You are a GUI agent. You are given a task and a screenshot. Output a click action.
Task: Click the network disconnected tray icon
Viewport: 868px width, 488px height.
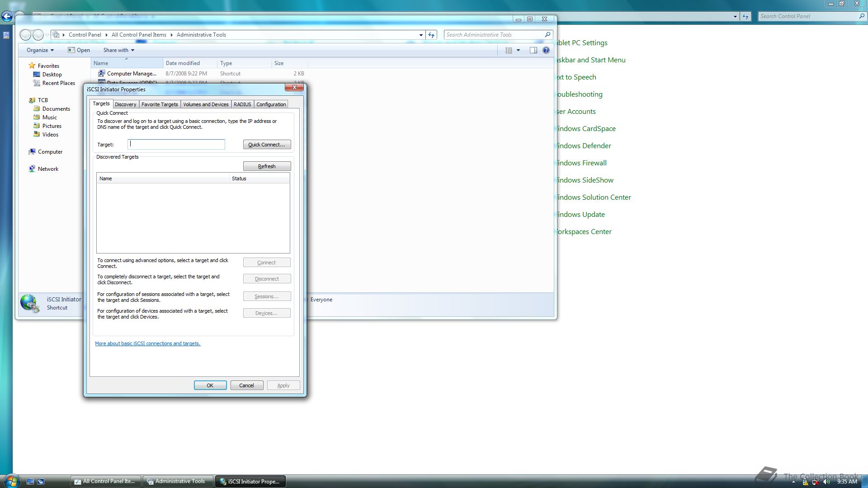point(816,482)
